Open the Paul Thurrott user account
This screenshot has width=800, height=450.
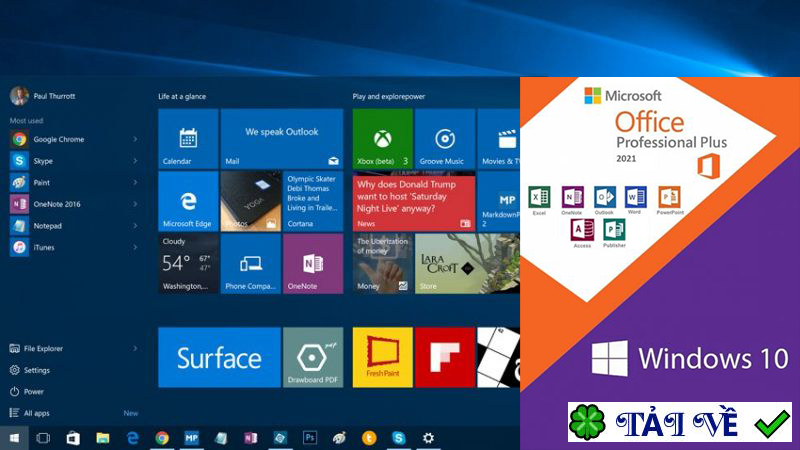pos(42,96)
